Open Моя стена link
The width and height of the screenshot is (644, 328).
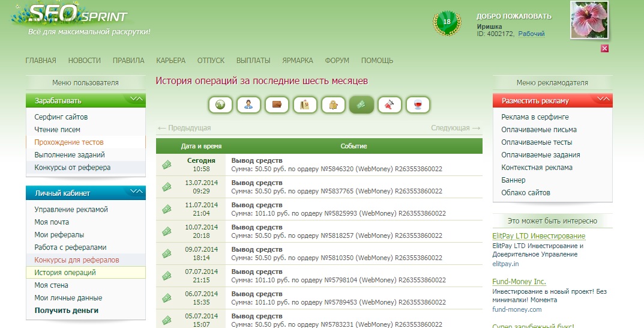52,285
